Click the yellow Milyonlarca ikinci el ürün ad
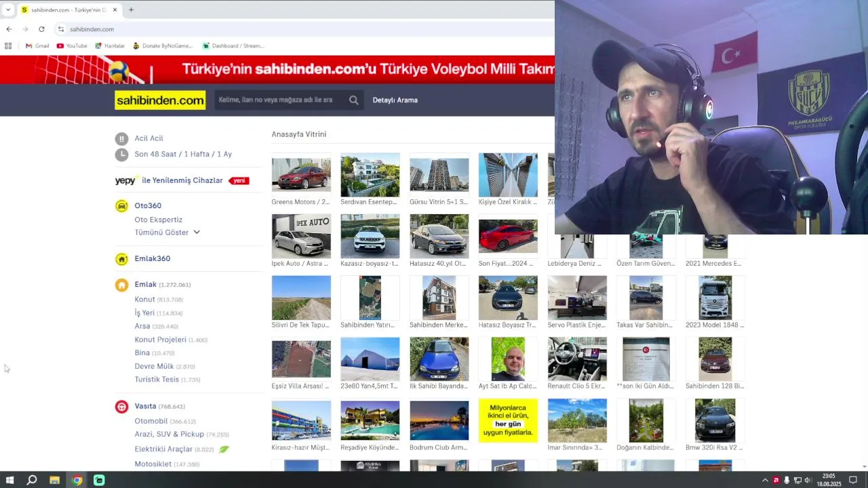 [508, 421]
